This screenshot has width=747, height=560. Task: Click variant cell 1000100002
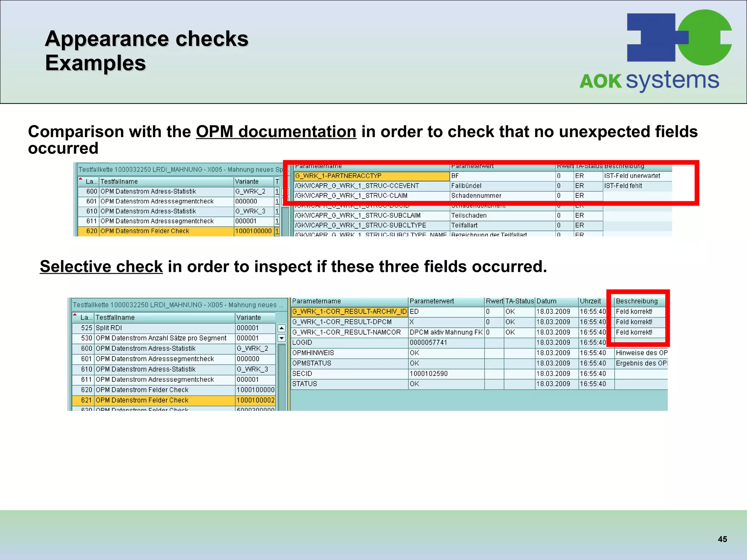point(255,400)
